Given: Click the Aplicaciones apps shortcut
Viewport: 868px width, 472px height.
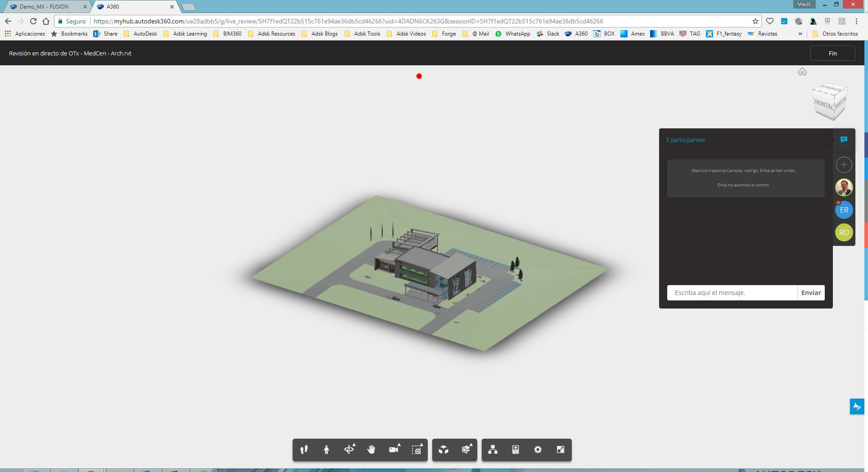Looking at the screenshot, I should pyautogui.click(x=25, y=34).
